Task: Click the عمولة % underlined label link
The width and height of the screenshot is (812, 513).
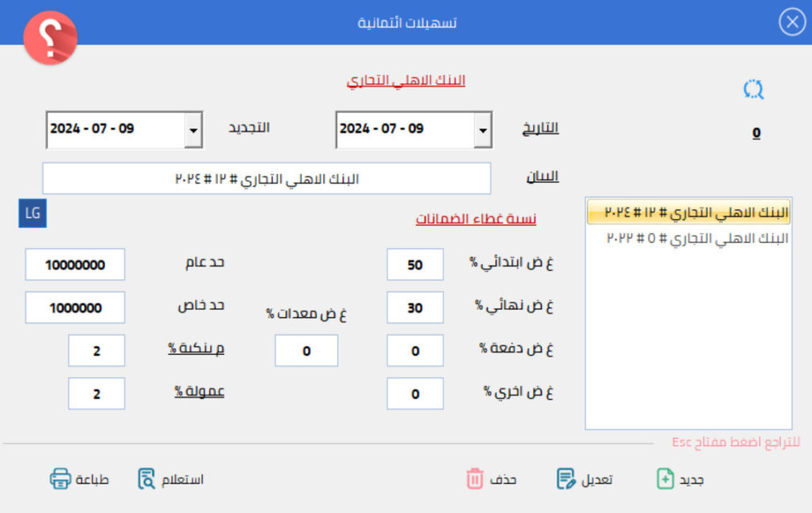Action: pyautogui.click(x=200, y=392)
